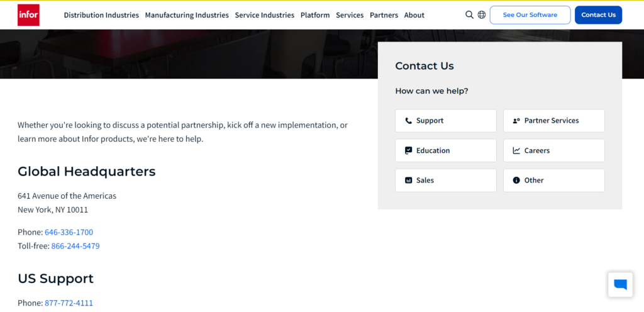The image size is (644, 312).
Task: Click the See Our Software button
Action: [530, 14]
